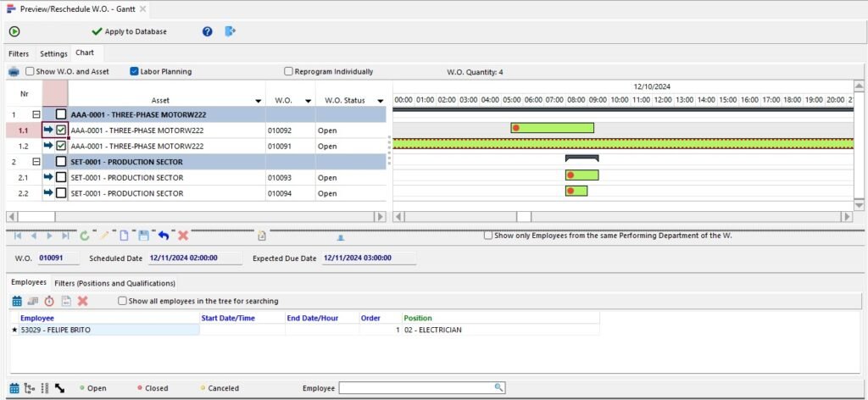Image resolution: width=868 pixels, height=400 pixels.
Task: Click the exit door icon in the top toolbar
Action: pyautogui.click(x=231, y=31)
